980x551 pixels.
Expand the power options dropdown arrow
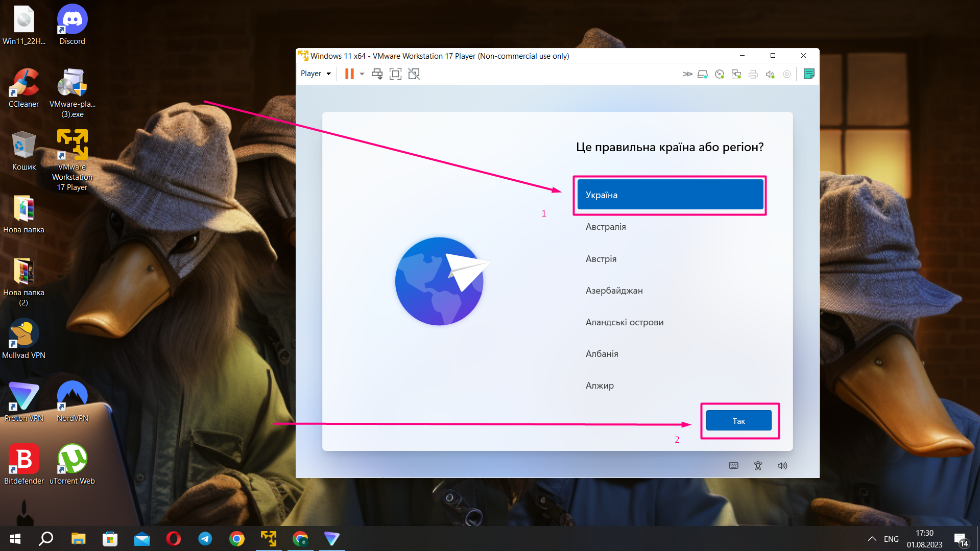[x=362, y=74]
